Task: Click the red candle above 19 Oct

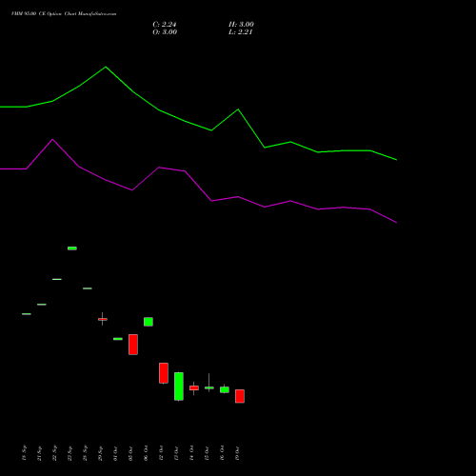Action: click(240, 396)
